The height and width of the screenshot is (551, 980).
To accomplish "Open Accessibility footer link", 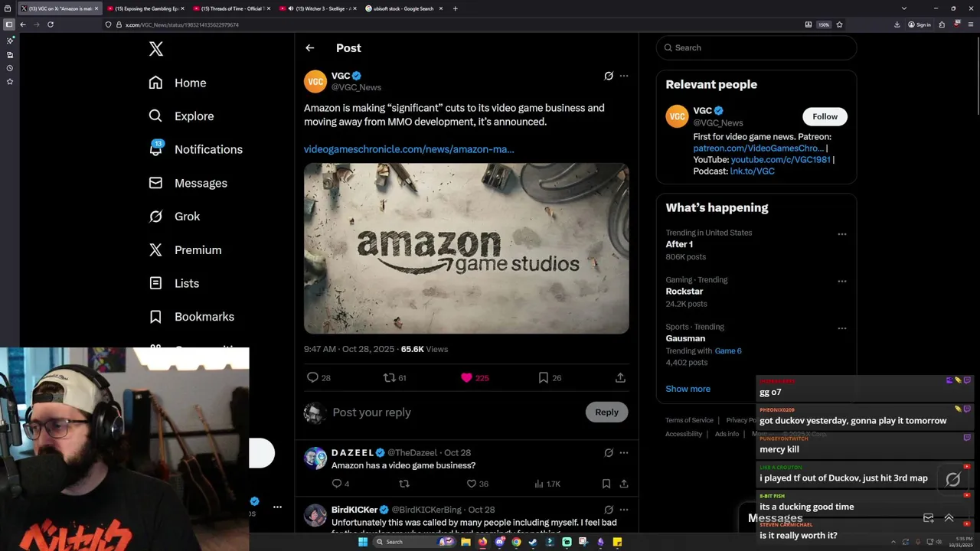I will [684, 434].
